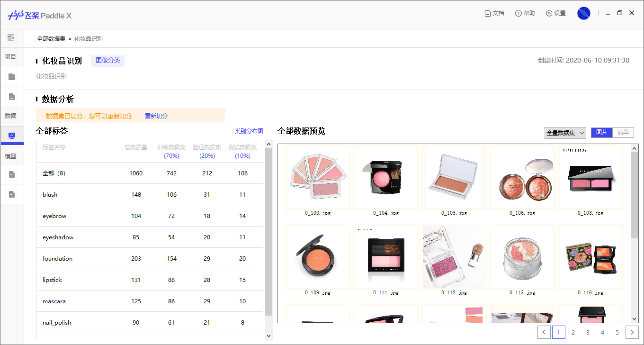Go to page 4
This screenshot has width=644, height=345.
pos(603,332)
